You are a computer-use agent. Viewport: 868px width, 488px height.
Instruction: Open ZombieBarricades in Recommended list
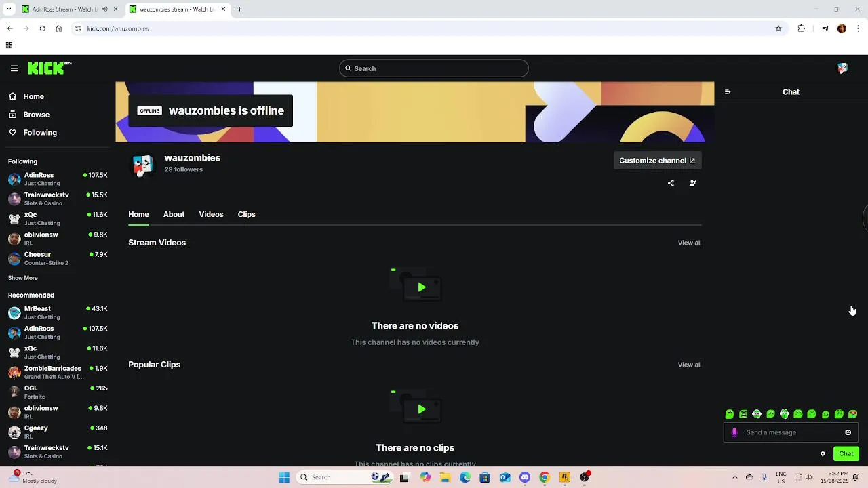[x=58, y=372]
